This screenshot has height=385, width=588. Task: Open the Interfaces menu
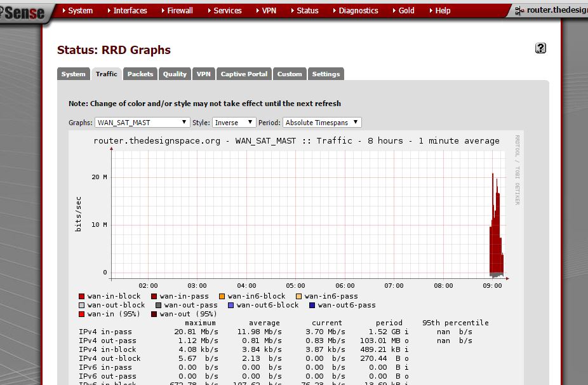130,11
